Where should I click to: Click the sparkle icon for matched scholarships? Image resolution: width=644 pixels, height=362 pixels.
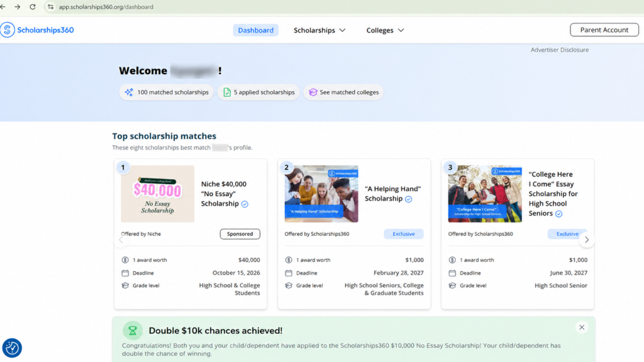tap(129, 92)
